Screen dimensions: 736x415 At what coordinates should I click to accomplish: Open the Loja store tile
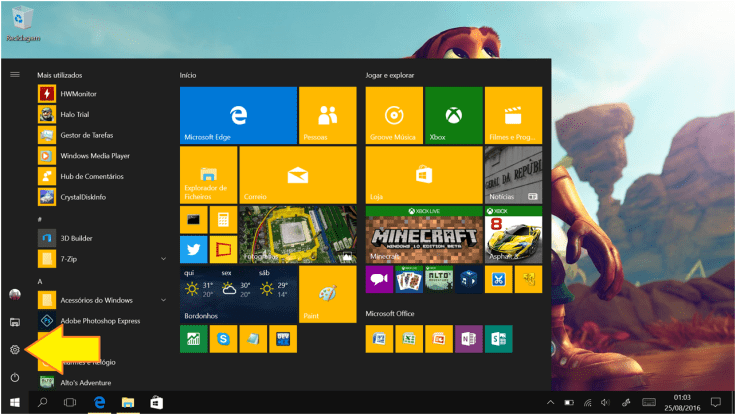pos(423,175)
